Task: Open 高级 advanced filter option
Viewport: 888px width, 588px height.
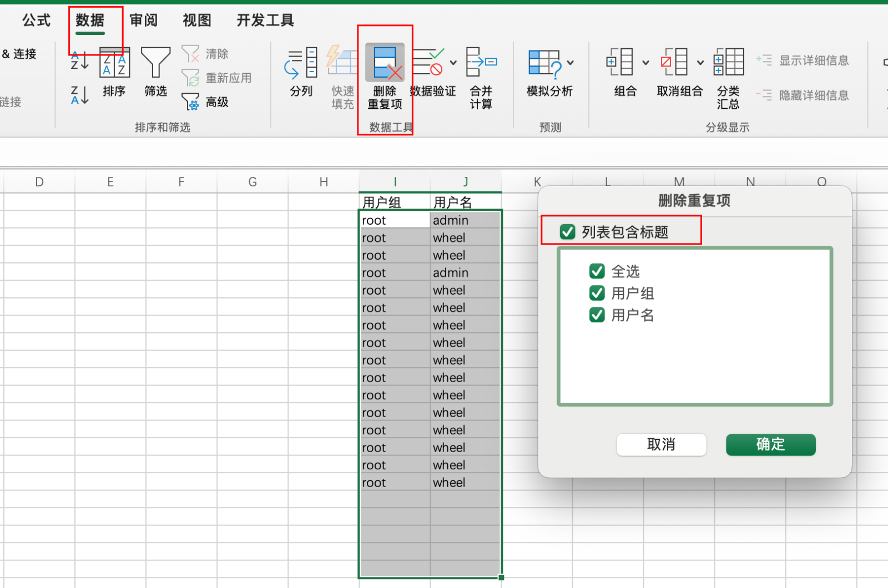Action: click(x=205, y=102)
